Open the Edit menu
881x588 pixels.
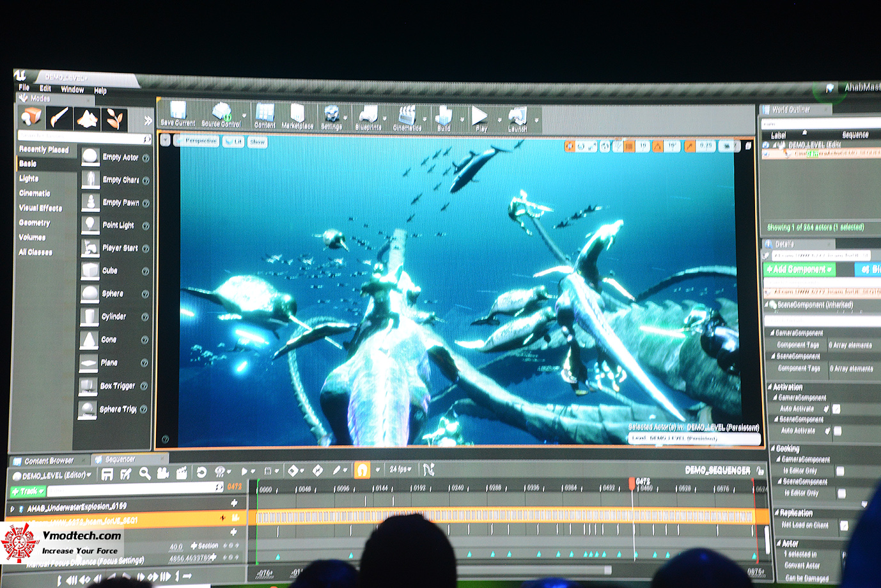click(45, 88)
